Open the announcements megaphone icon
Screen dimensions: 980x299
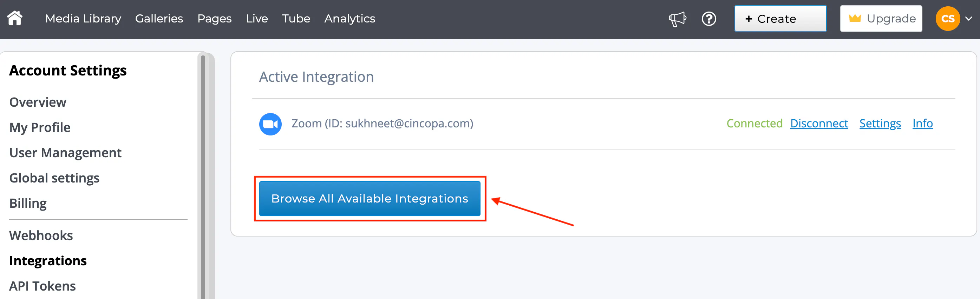[678, 19]
